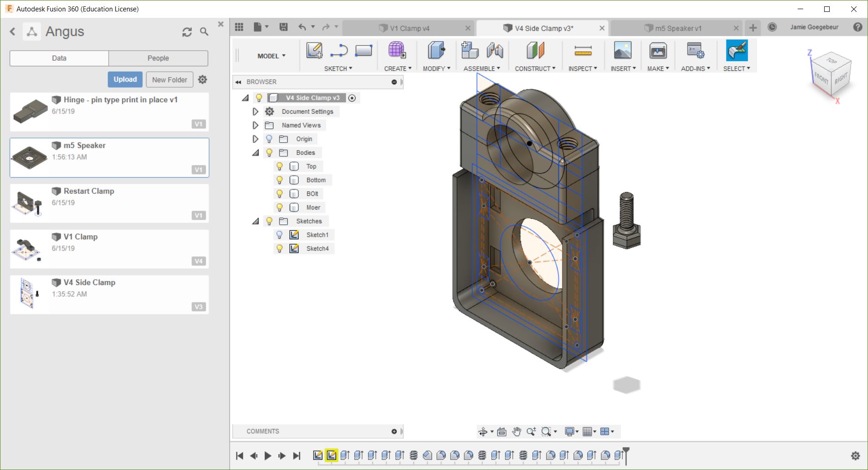Image resolution: width=868 pixels, height=470 pixels.
Task: Click the Front face of the ViewCube
Action: (x=821, y=78)
